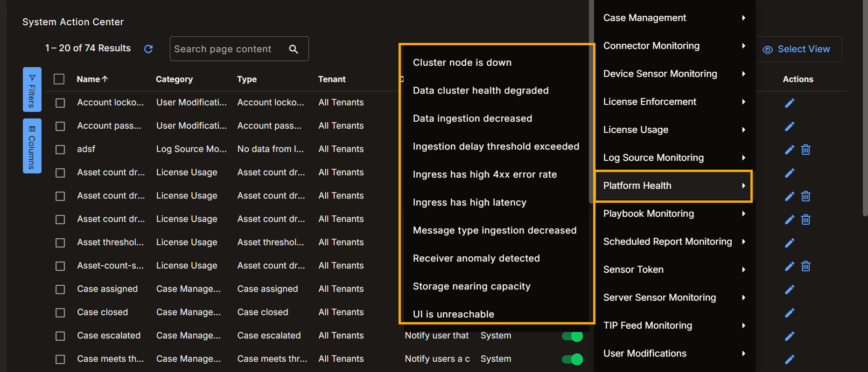868x372 pixels.
Task: Expand the User Modifications submenu
Action: coord(674,353)
